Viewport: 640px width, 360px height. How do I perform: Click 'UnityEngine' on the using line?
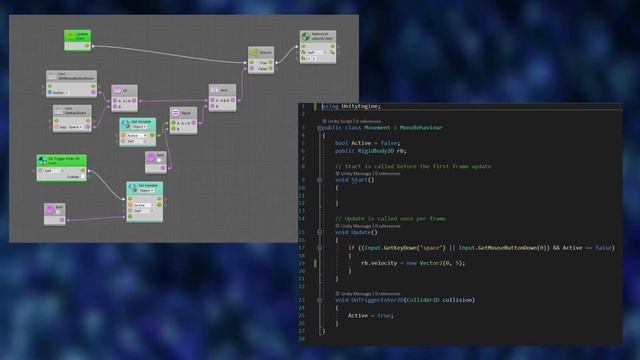pos(359,106)
